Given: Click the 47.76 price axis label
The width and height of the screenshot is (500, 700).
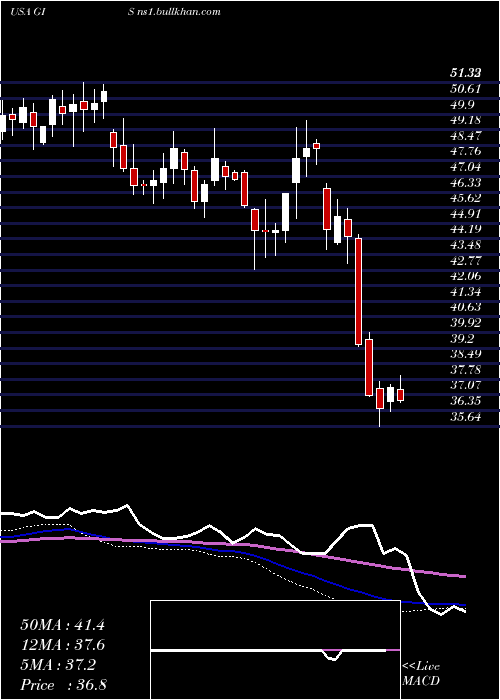Looking at the screenshot, I should 465,151.
